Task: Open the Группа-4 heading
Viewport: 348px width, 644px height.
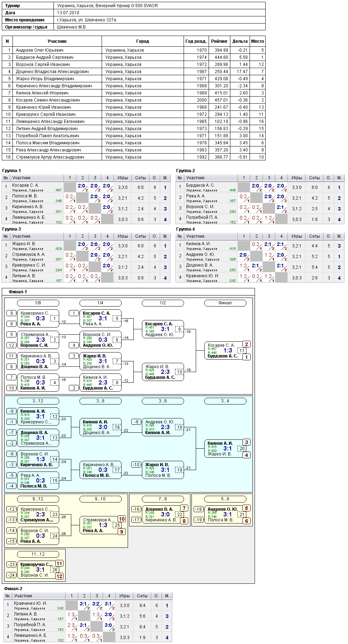Action: [185, 229]
